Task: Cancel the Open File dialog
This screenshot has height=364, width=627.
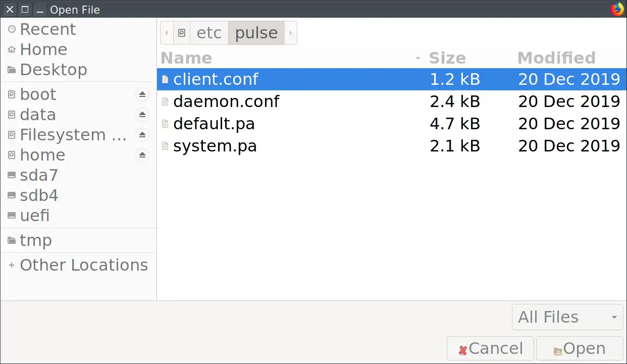Action: [x=490, y=349]
